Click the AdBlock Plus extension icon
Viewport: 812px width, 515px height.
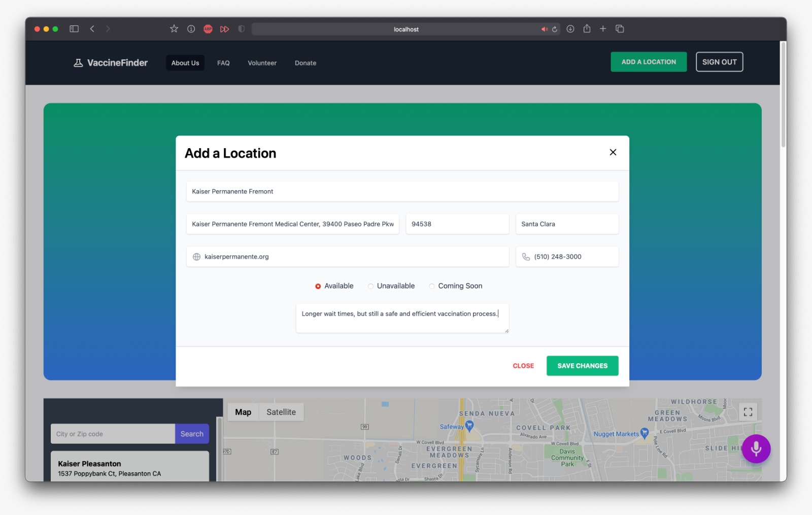pos(208,29)
